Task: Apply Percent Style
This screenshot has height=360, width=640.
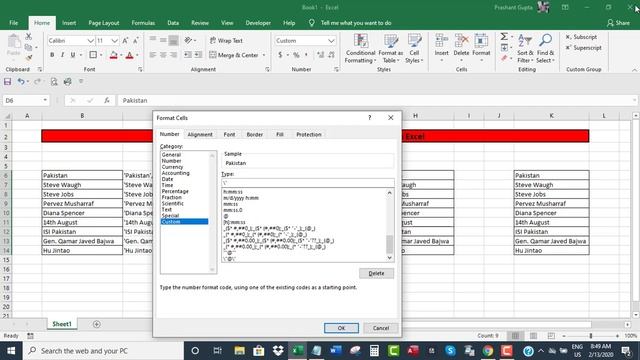Action: pos(296,55)
